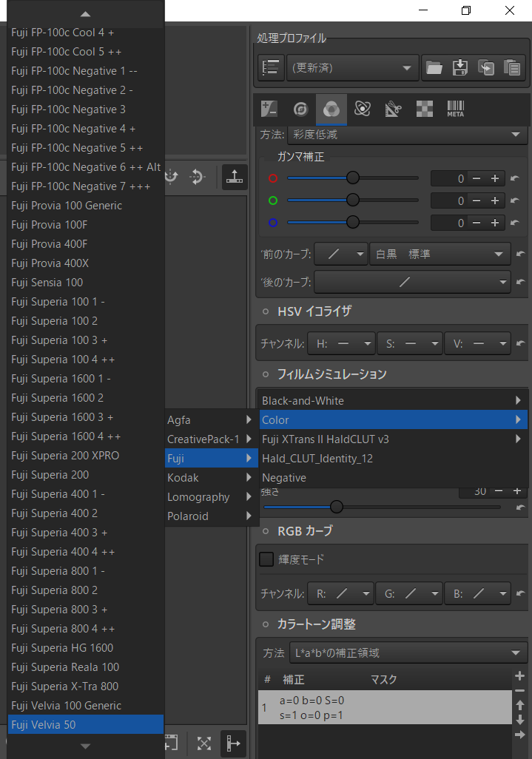Image resolution: width=532 pixels, height=759 pixels.
Task: Open the Advanced tab atom icon
Action: [x=362, y=109]
